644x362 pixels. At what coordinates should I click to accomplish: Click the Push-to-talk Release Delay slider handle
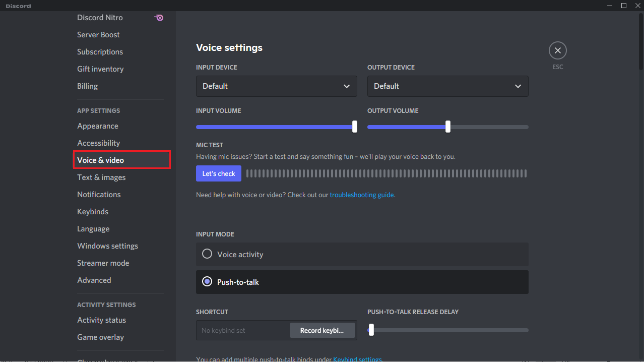[x=371, y=330]
